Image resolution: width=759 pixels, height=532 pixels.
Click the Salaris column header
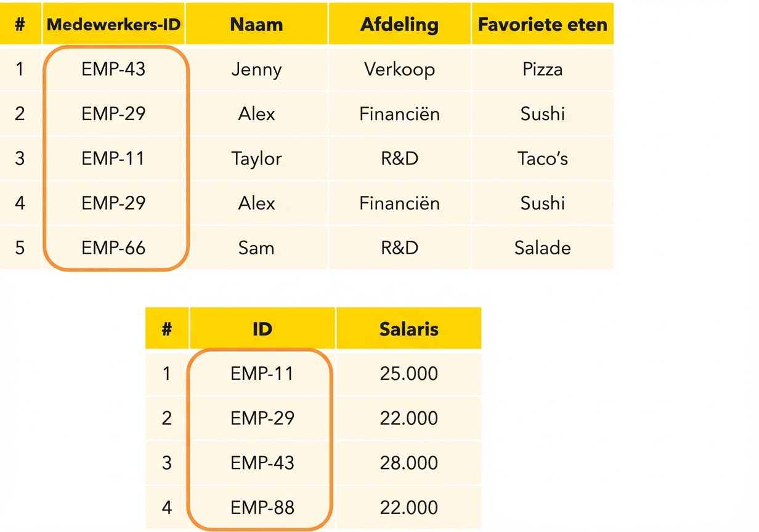[x=408, y=329]
